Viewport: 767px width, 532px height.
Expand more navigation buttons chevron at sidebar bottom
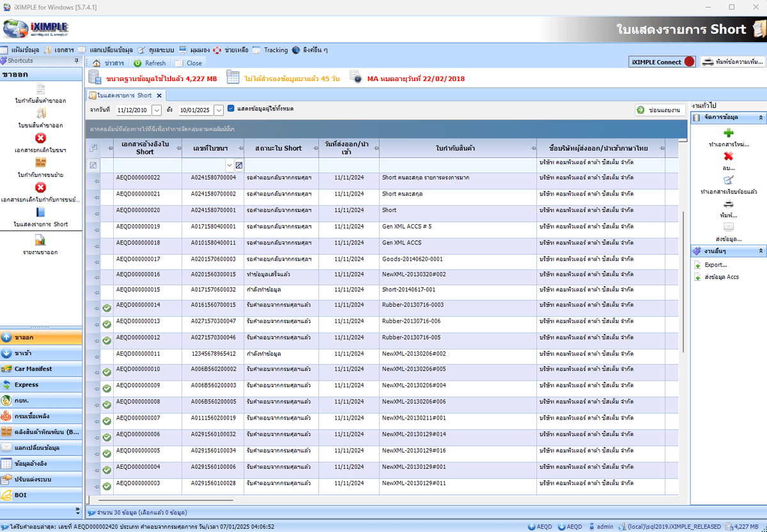tap(78, 510)
